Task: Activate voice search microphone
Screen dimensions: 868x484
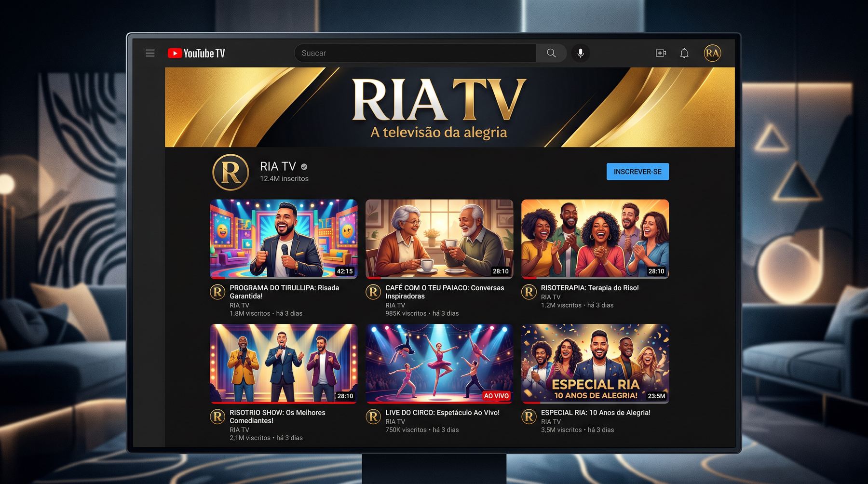Action: pos(581,53)
